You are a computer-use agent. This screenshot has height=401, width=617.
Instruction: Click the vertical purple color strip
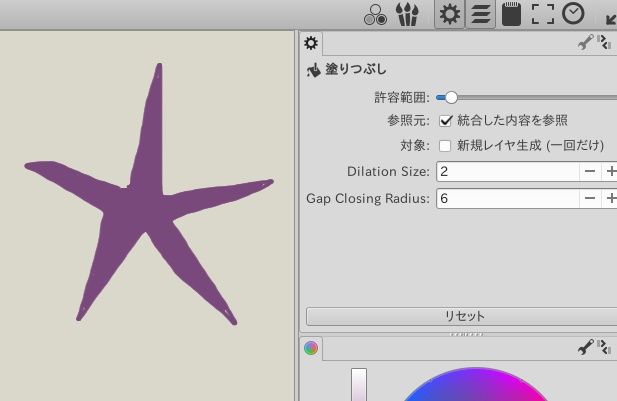[359, 384]
